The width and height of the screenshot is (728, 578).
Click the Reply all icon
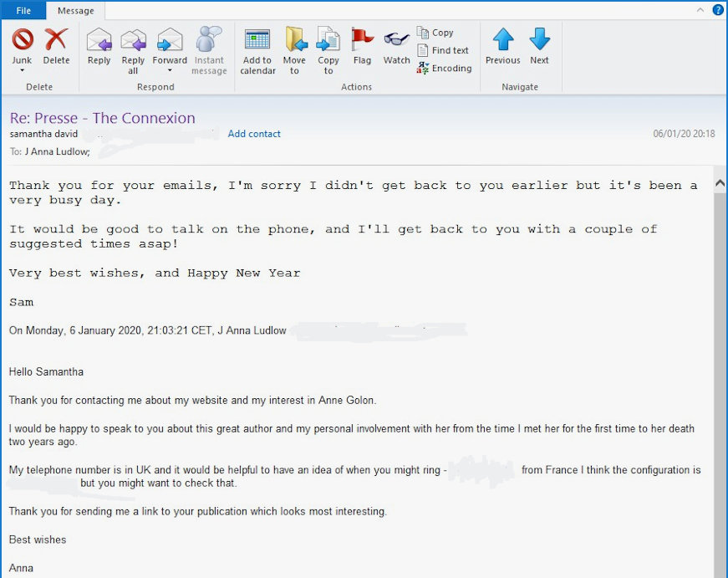click(133, 40)
